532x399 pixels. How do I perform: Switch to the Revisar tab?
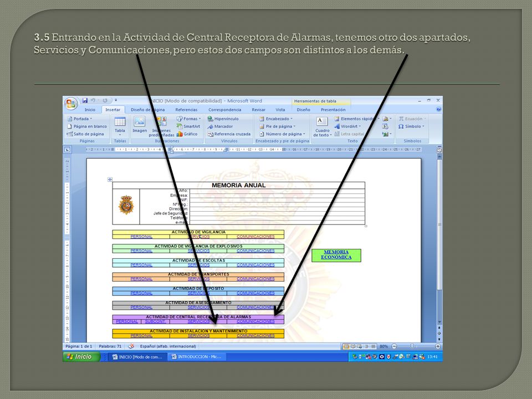tap(259, 110)
